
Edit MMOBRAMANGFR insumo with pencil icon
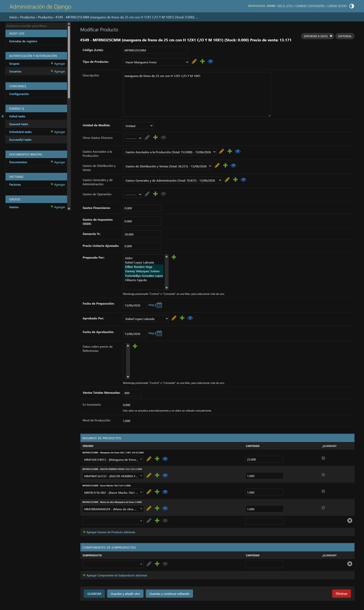[x=149, y=508]
